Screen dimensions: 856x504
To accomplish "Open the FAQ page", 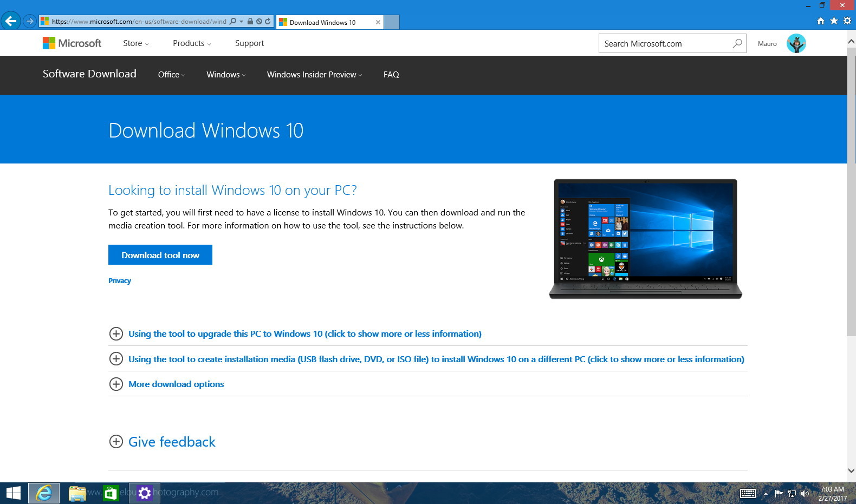I will 391,75.
